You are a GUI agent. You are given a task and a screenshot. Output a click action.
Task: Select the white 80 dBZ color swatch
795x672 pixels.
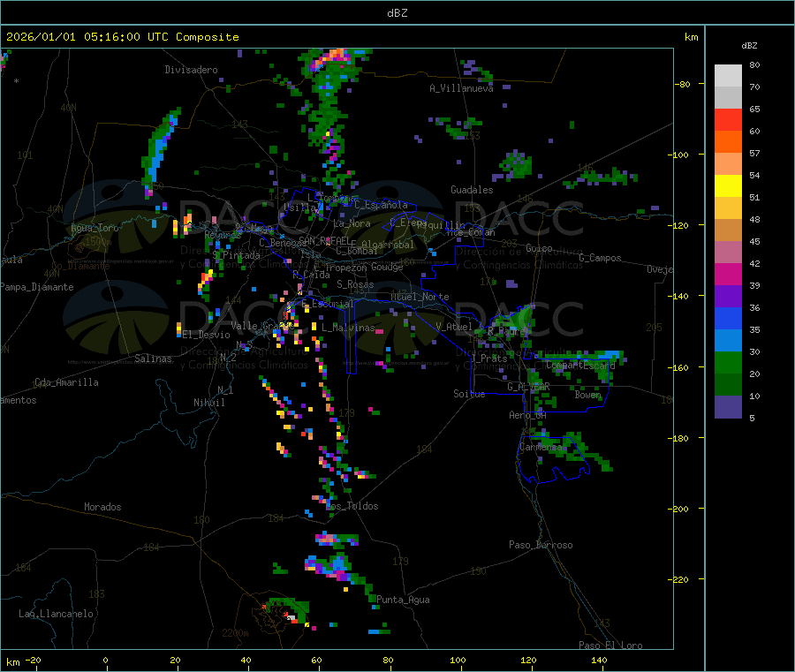728,76
